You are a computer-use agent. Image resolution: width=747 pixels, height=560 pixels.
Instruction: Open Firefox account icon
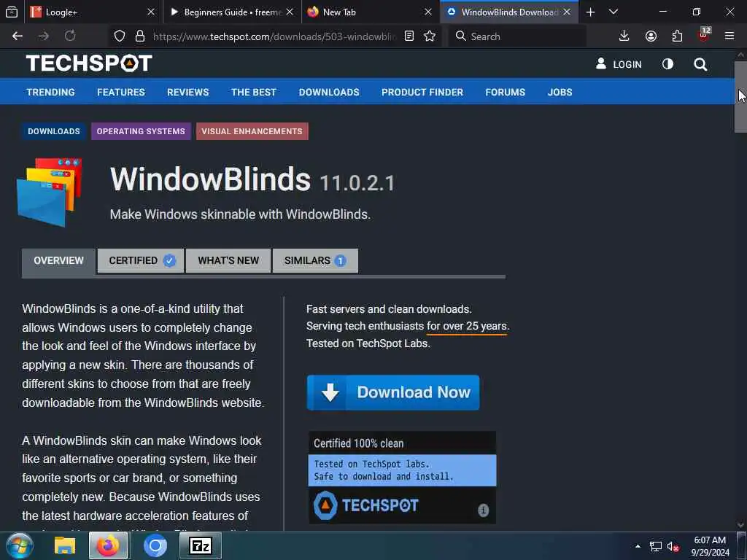(651, 36)
